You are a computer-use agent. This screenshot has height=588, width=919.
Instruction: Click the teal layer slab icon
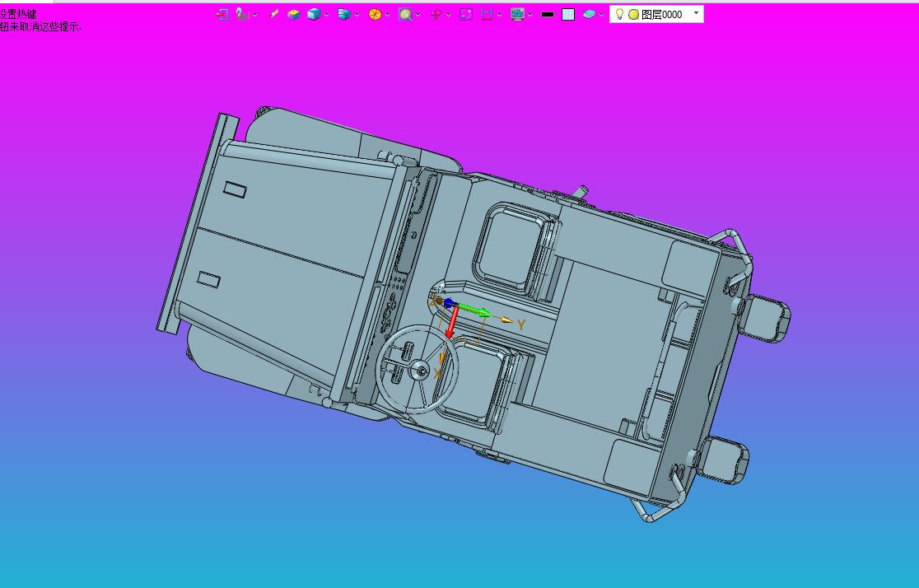click(x=589, y=15)
